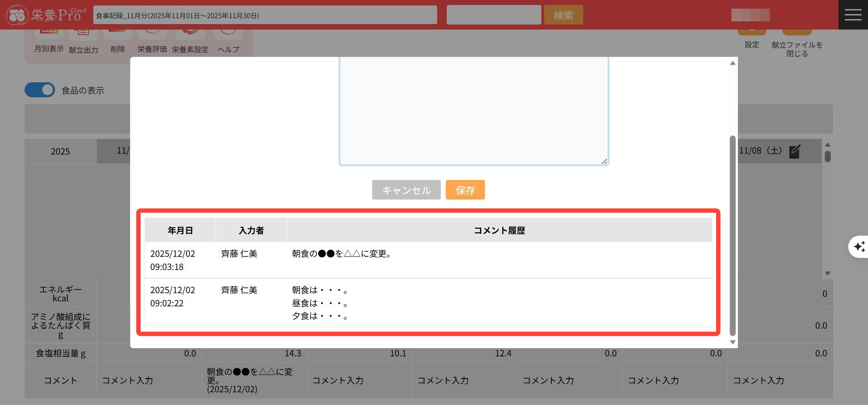This screenshot has height=405, width=868.
Task: Click the sparkle assistant icon
Action: [x=859, y=247]
